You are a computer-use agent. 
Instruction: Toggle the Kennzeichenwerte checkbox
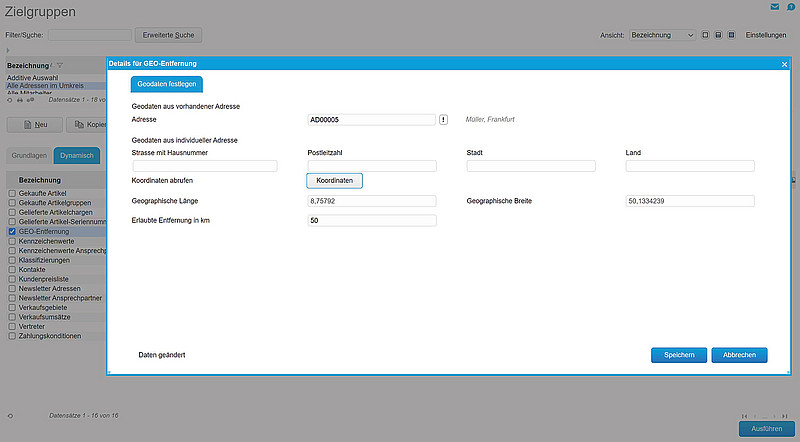pyautogui.click(x=12, y=241)
